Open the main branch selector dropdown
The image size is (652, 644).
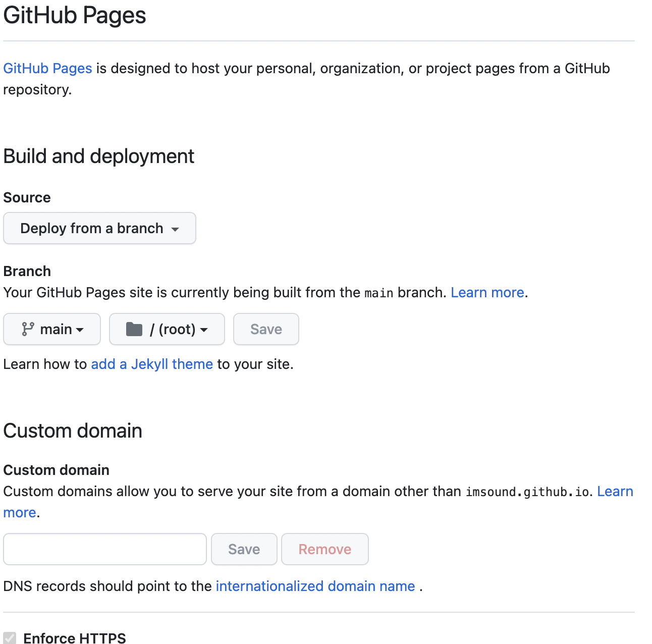point(52,329)
